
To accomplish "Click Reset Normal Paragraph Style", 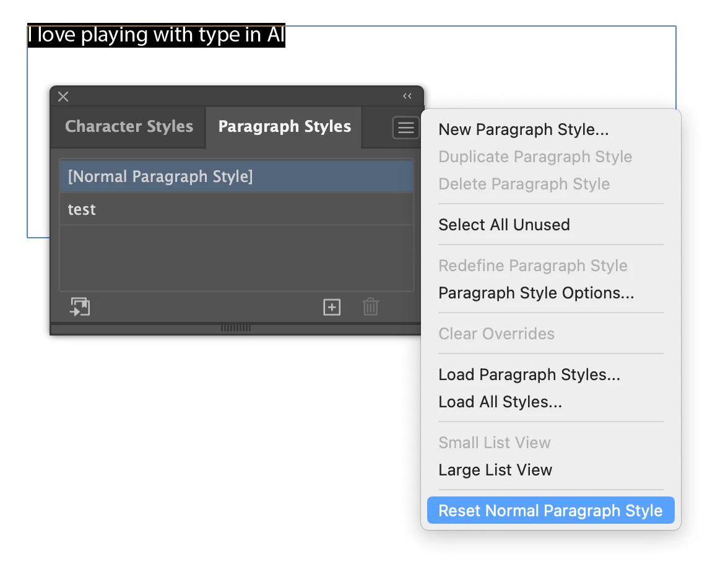I will (550, 511).
